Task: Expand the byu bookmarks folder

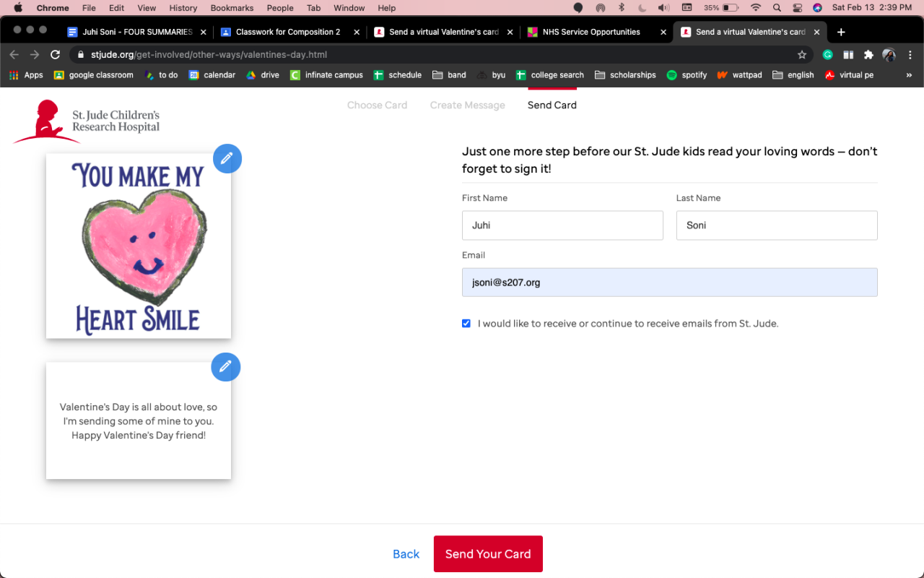Action: pos(491,75)
